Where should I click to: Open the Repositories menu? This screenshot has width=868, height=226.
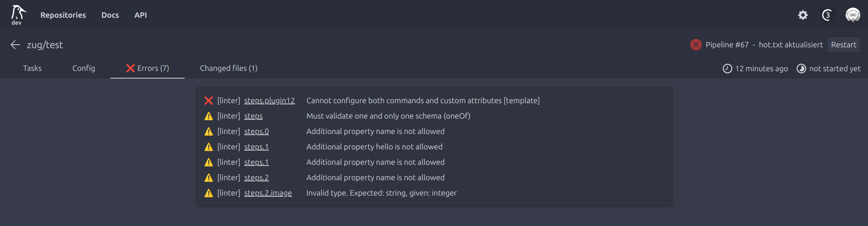click(x=63, y=15)
